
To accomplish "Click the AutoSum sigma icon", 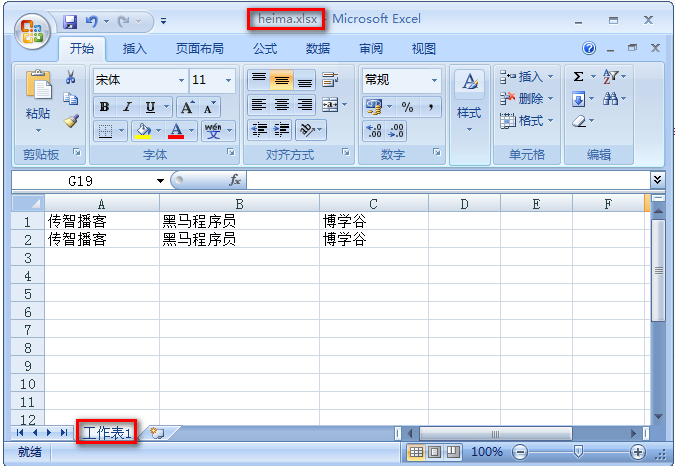I will click(579, 77).
